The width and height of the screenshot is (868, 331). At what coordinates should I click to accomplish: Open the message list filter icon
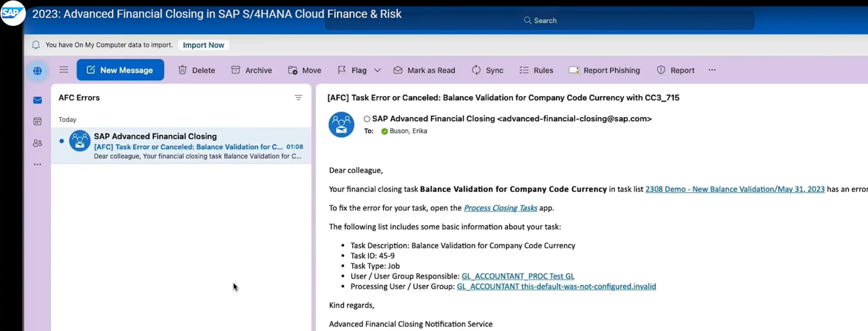tap(298, 98)
